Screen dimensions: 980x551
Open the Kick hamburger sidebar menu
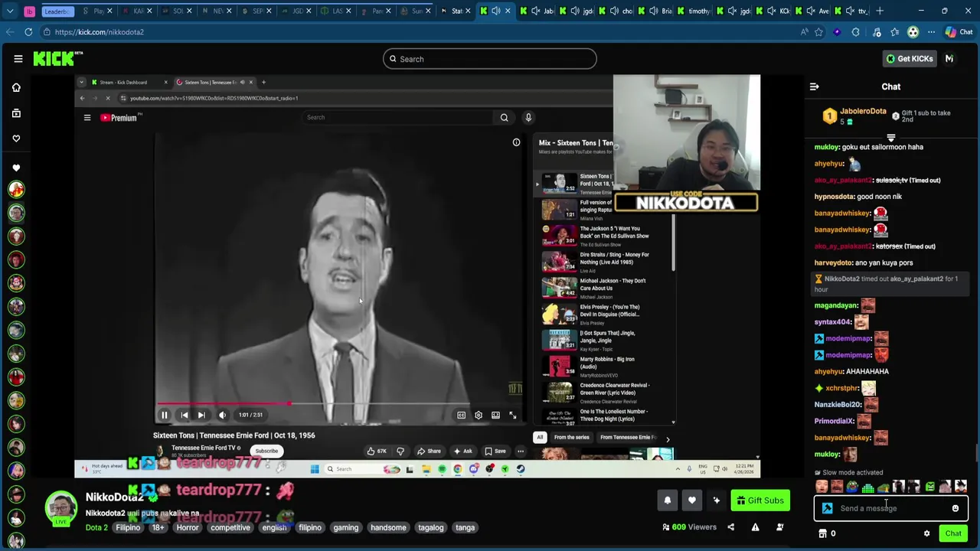point(18,59)
